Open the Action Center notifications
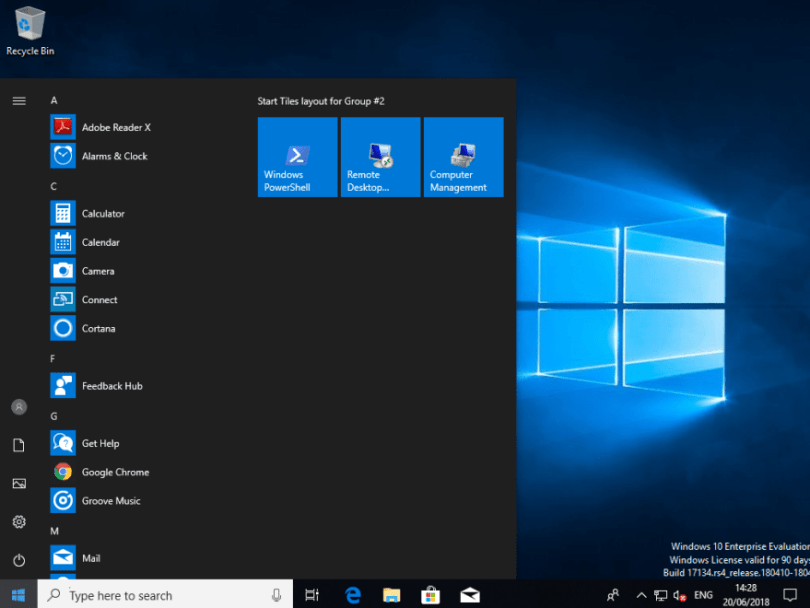The height and width of the screenshot is (608, 810). point(790,595)
